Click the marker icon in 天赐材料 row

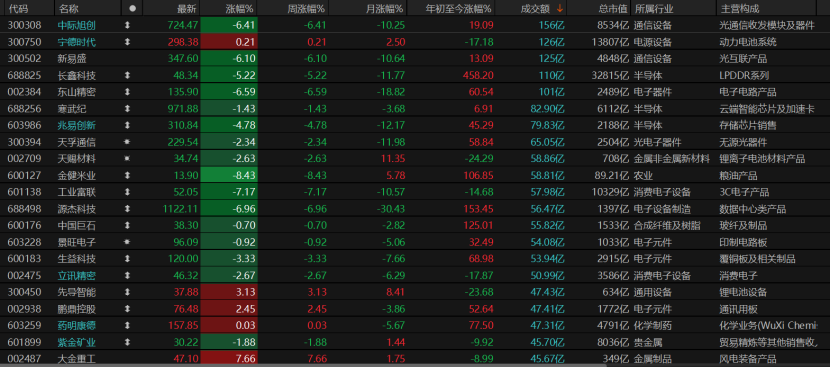click(x=127, y=159)
